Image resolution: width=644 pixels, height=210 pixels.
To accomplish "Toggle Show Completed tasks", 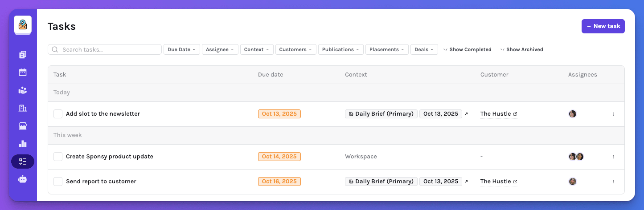I will click(x=467, y=49).
